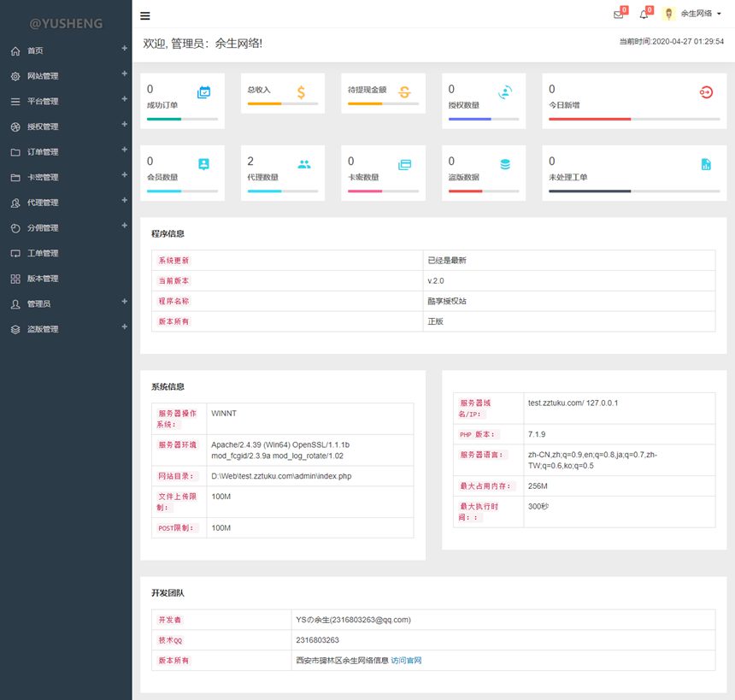The image size is (735, 700).
Task: Click the 今日新增 red circle icon
Action: [706, 92]
